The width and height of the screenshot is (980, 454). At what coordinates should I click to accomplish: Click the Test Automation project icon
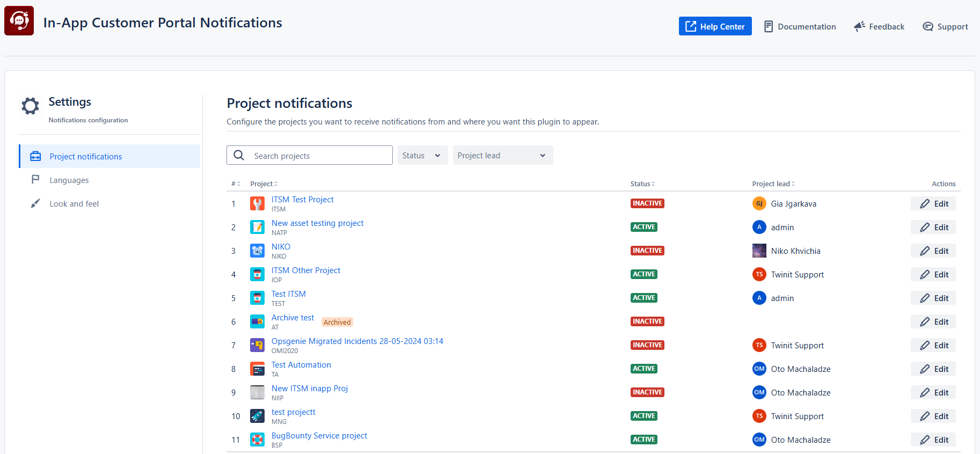pyautogui.click(x=257, y=369)
